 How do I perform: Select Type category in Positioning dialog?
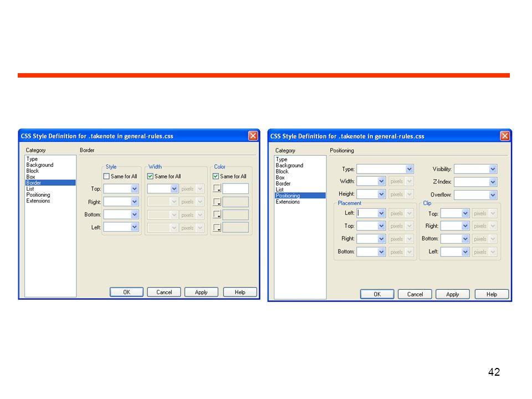pyautogui.click(x=282, y=159)
